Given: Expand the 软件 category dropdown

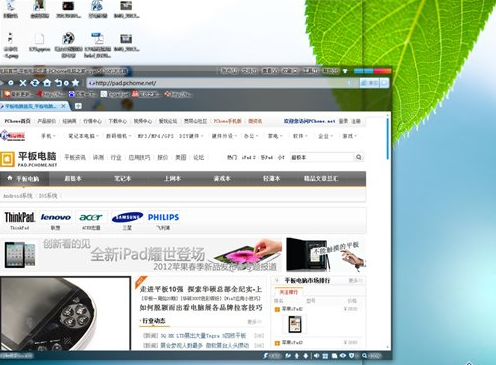Looking at the screenshot, I should pyautogui.click(x=300, y=136).
